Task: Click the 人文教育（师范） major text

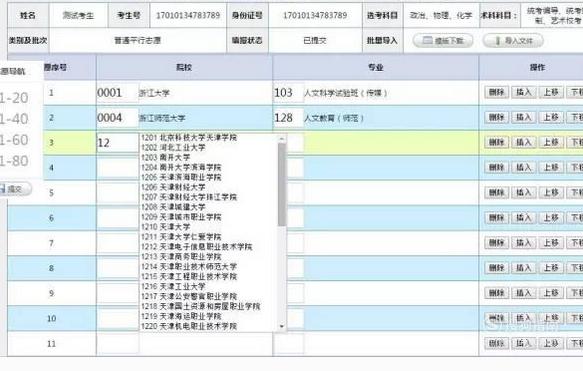Action: (334, 118)
